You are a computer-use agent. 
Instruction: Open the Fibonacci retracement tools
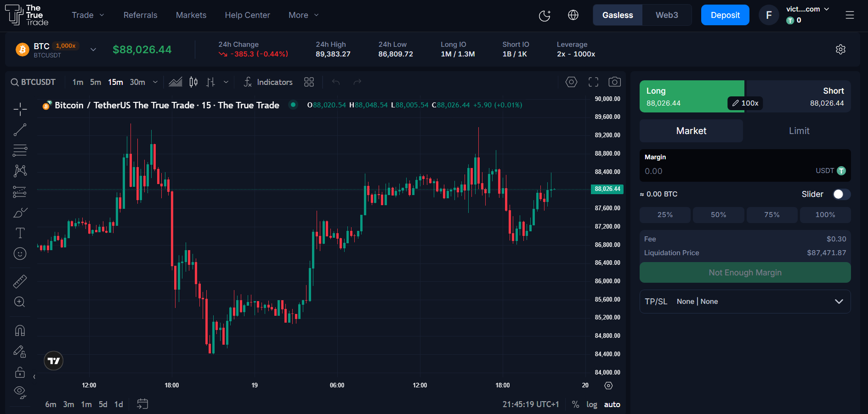pos(20,151)
